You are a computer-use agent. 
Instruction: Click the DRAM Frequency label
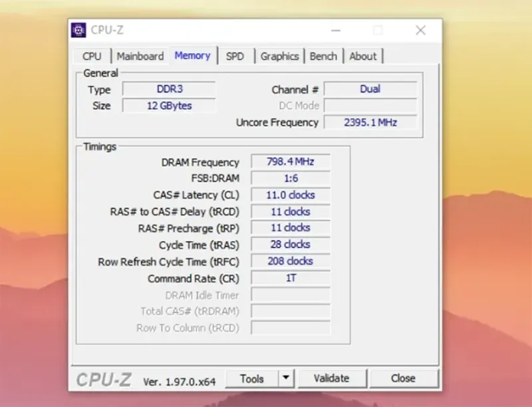coord(200,162)
